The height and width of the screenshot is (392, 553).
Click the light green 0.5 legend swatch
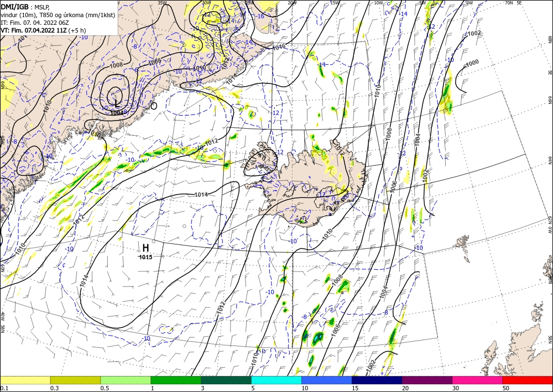point(126,380)
